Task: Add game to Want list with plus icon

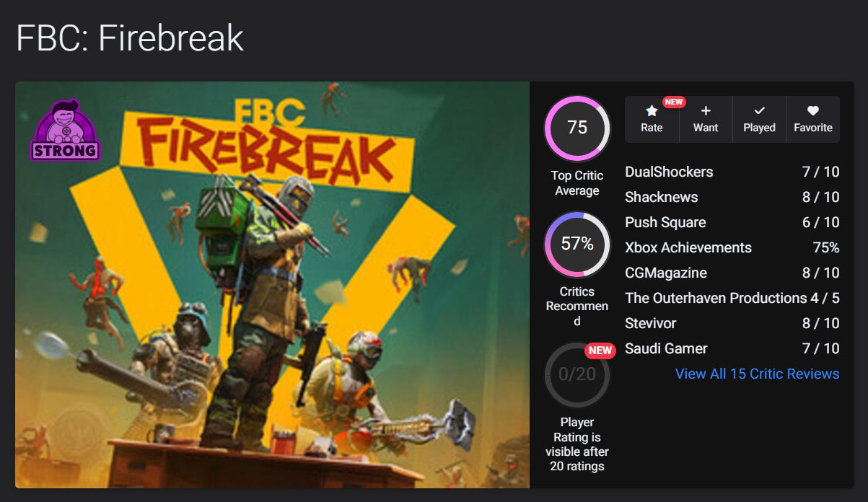Action: point(706,111)
